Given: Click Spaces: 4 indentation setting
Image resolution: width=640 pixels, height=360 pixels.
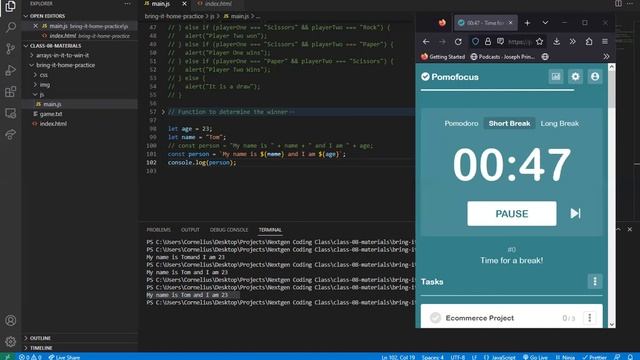Looking at the screenshot, I should pyautogui.click(x=433, y=357).
